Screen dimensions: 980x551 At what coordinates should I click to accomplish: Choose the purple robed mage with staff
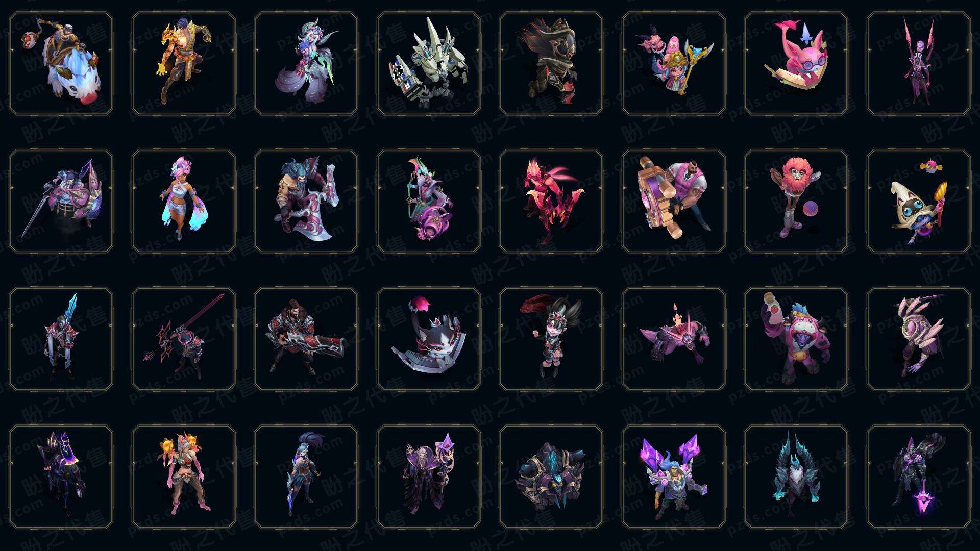point(429,477)
